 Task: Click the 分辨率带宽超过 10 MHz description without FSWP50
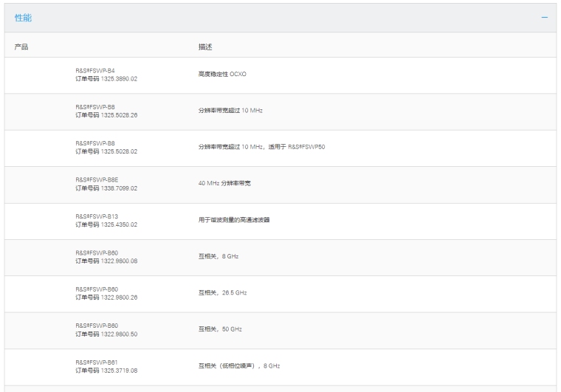[230, 111]
